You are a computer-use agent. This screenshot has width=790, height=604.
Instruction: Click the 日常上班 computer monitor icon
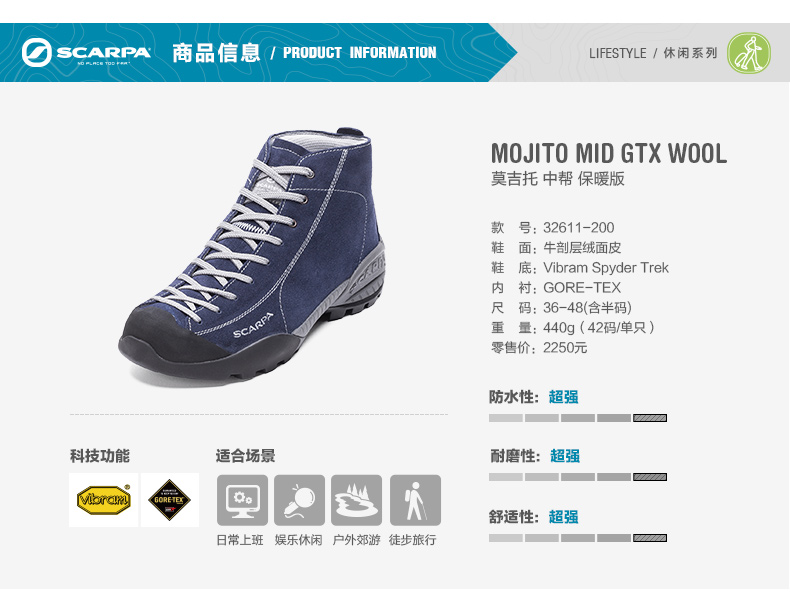coord(242,500)
